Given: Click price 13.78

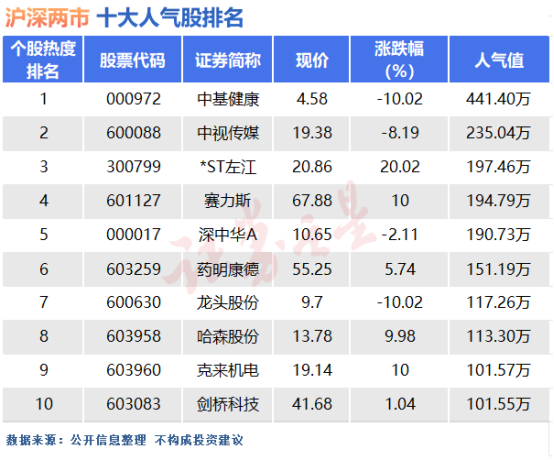Looking at the screenshot, I should pyautogui.click(x=312, y=336).
